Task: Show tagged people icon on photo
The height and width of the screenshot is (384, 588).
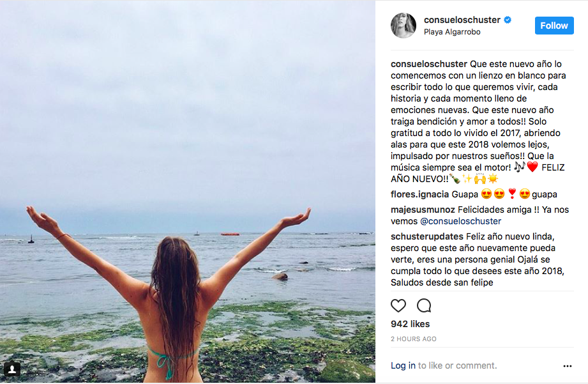Action: coord(12,369)
